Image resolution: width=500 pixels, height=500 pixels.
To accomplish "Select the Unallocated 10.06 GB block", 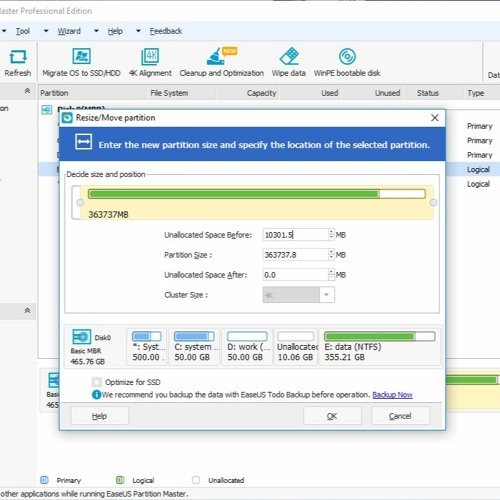I will coord(296,347).
